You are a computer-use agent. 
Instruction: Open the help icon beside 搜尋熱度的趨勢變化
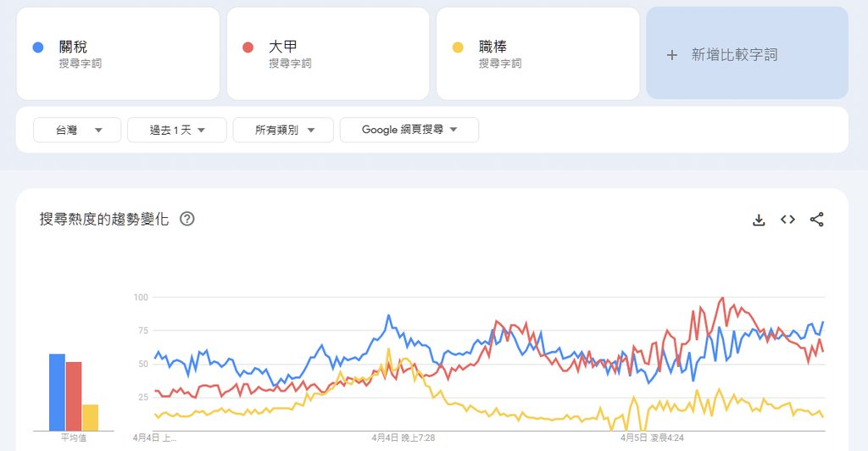click(187, 220)
